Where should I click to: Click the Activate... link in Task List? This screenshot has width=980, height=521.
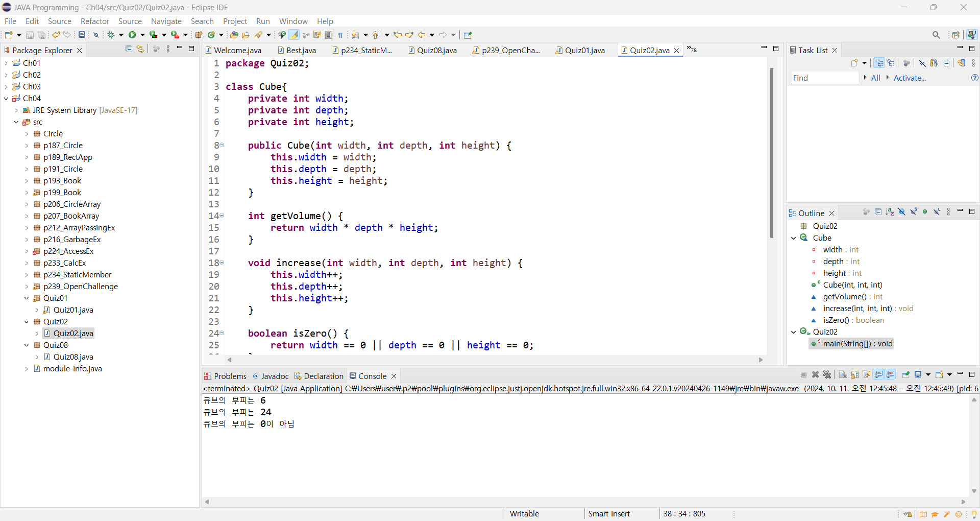tap(910, 78)
